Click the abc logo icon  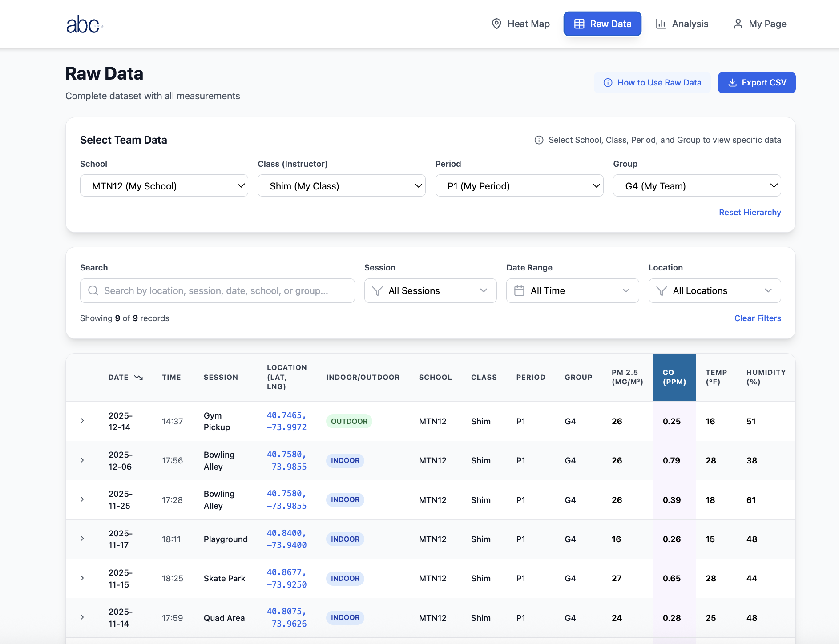[x=85, y=24]
